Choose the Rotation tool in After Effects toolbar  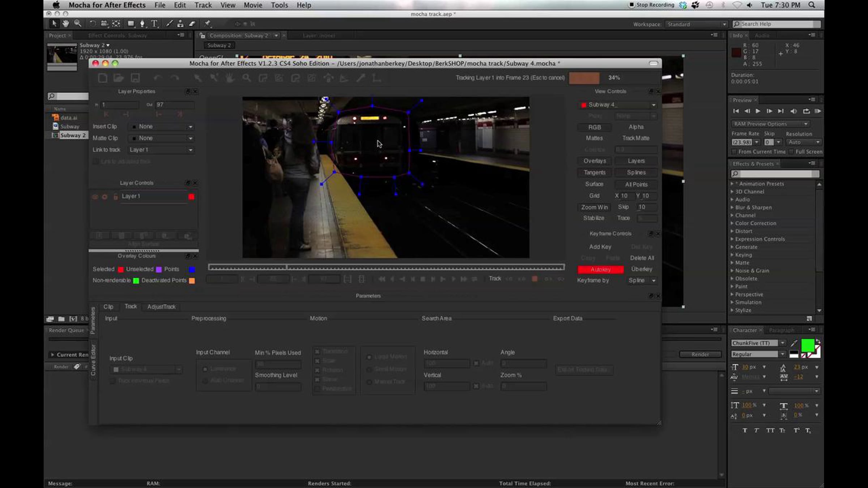coord(93,24)
